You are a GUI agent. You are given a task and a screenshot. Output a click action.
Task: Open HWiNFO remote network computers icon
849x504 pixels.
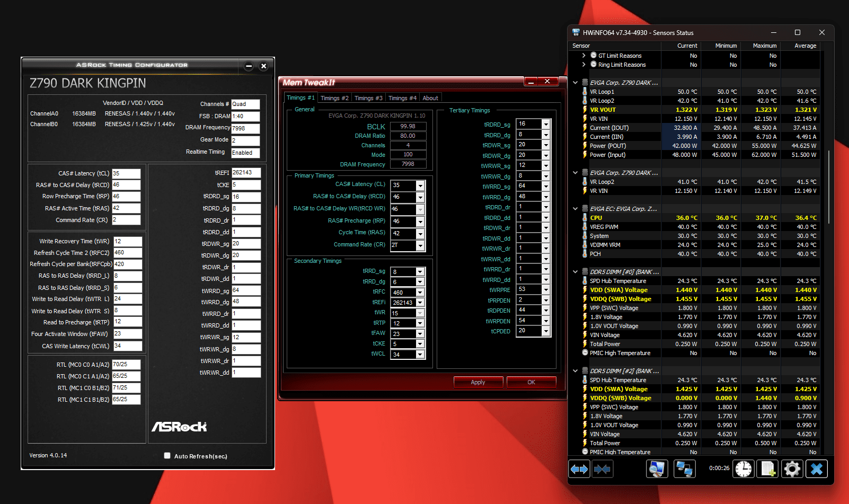pos(685,469)
